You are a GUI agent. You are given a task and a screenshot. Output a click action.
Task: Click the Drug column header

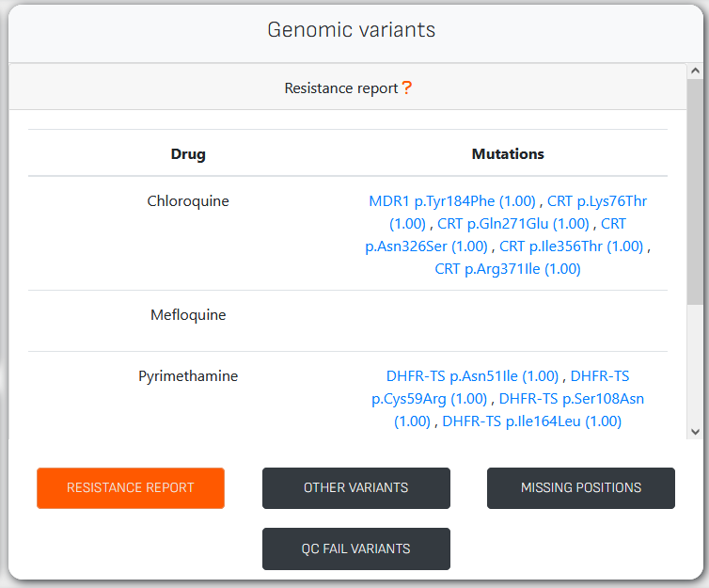[x=188, y=154]
